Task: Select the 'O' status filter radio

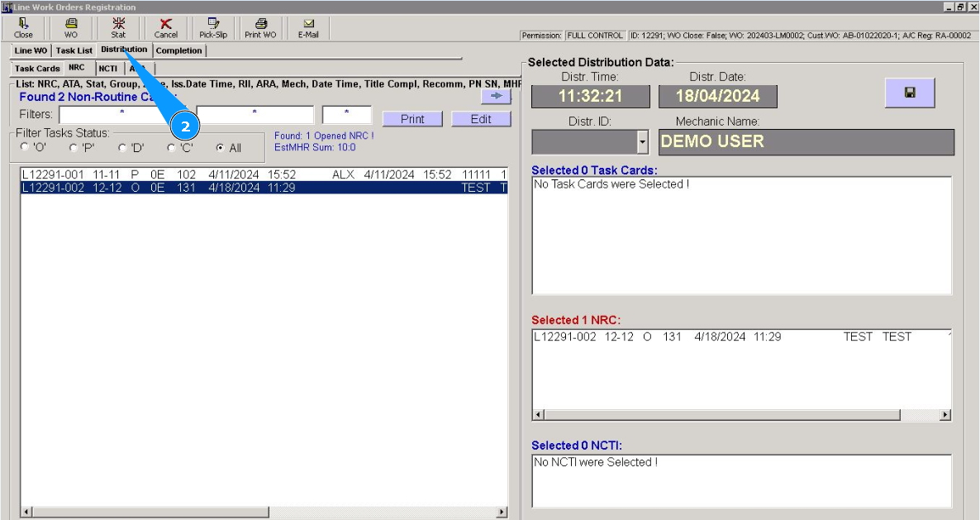Action: click(x=24, y=147)
